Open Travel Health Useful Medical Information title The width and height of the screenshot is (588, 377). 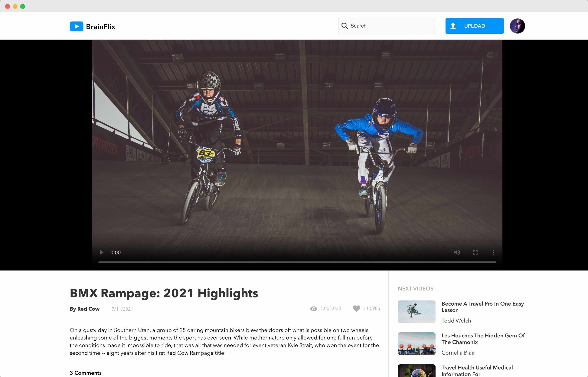[477, 371]
